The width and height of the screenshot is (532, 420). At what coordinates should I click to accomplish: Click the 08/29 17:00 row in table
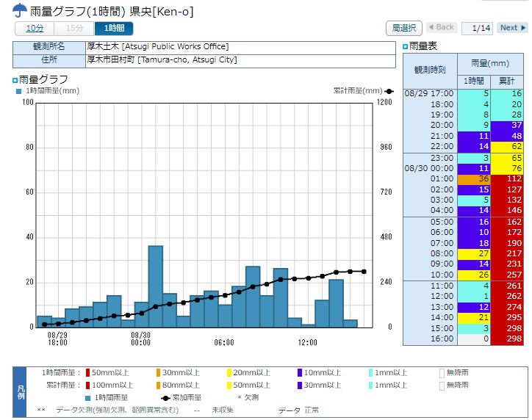430,93
